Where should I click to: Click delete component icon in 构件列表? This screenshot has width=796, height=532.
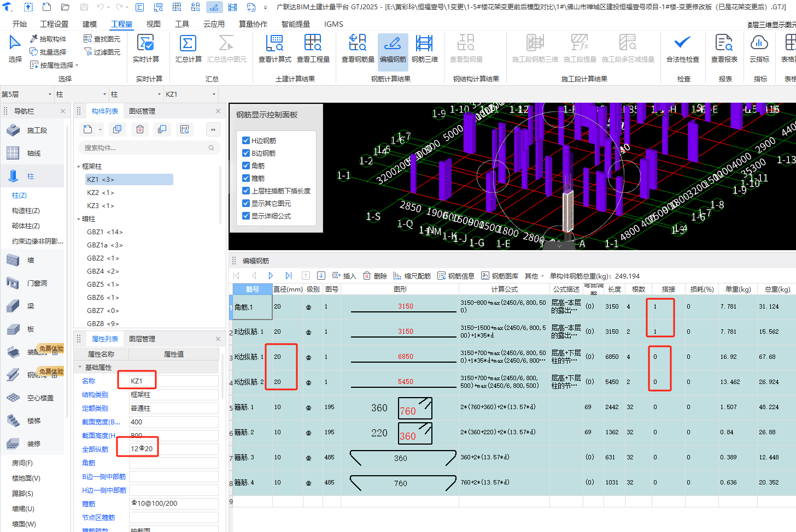(140, 129)
